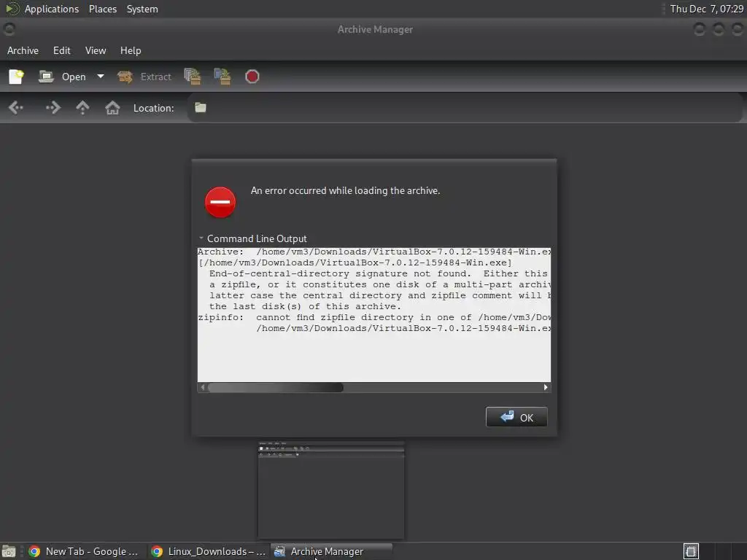Click the show desktop icon in taskbar
Viewport: 747px width, 560px height.
click(9, 552)
